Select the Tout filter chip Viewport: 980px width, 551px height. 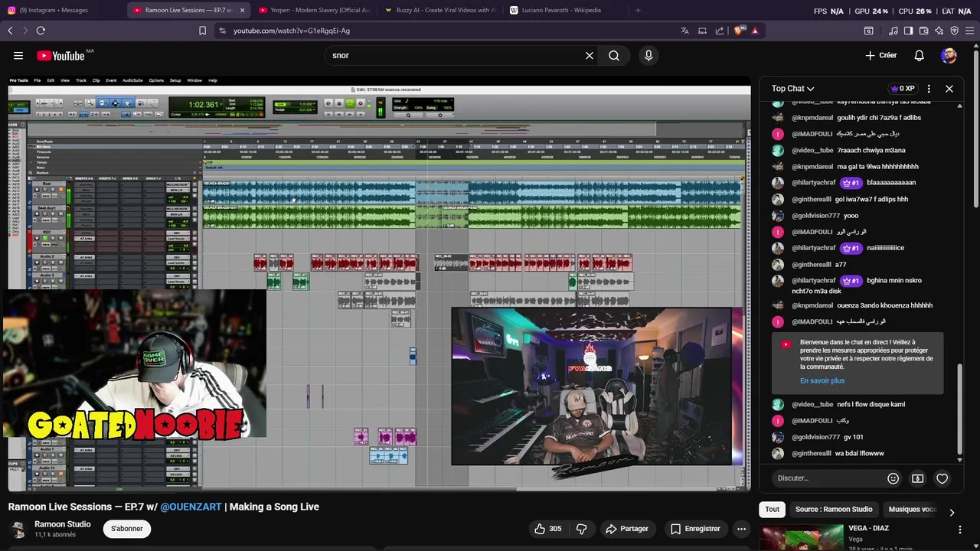point(772,509)
